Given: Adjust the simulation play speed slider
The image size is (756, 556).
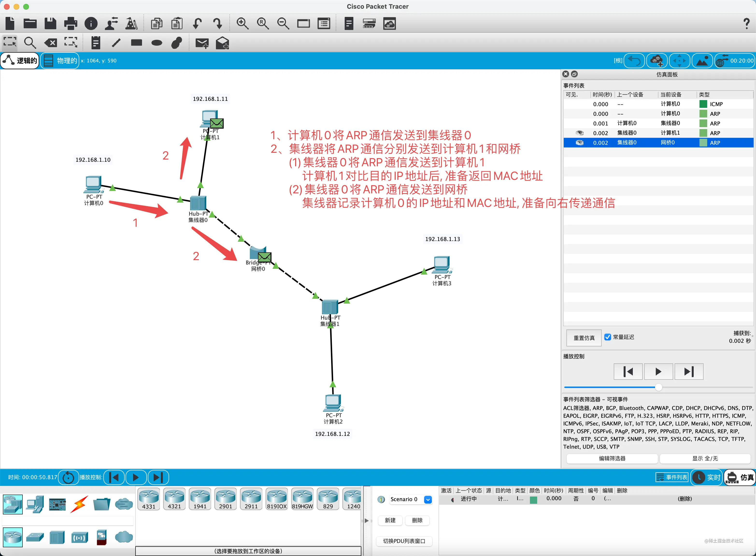Looking at the screenshot, I should (658, 387).
